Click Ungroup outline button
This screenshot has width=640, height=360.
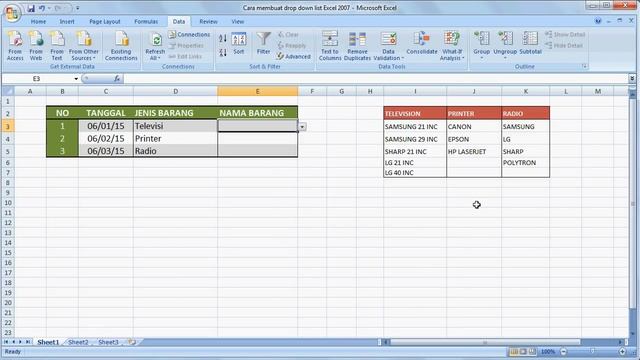pyautogui.click(x=505, y=45)
